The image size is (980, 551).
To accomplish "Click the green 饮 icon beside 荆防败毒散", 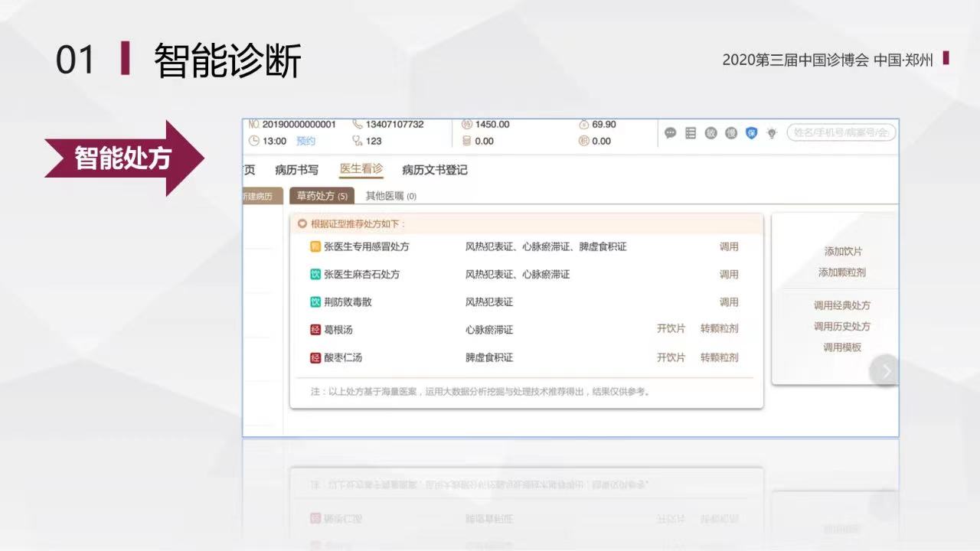I will tap(315, 302).
